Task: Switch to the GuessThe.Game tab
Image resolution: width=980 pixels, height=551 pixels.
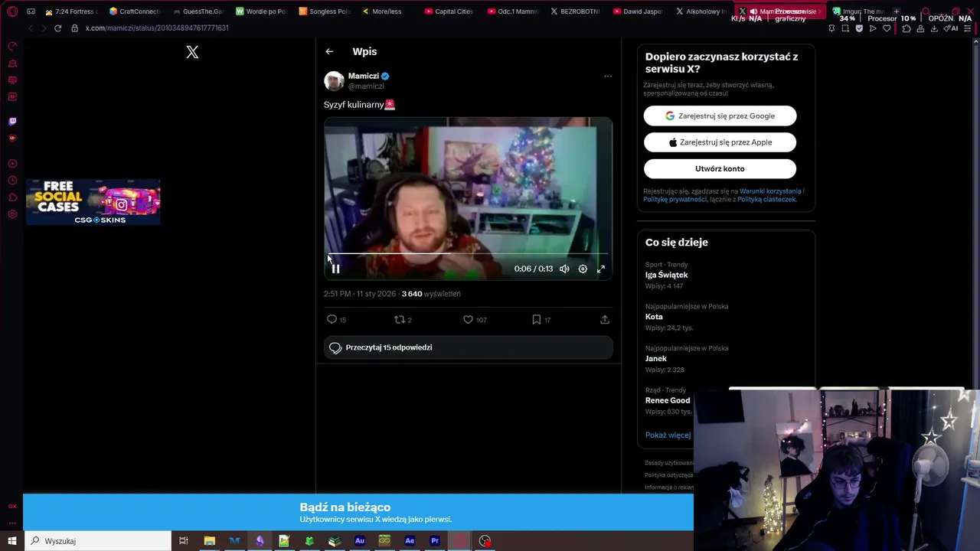Action: click(198, 11)
